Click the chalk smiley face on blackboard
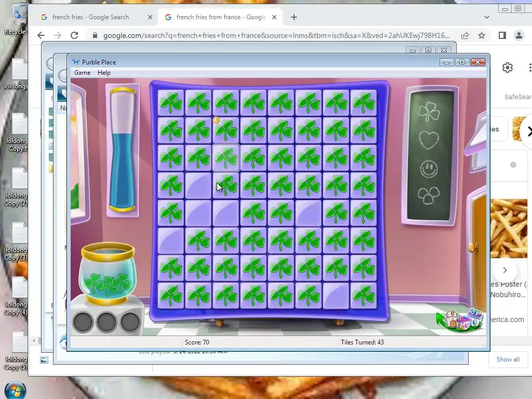This screenshot has width=532, height=399. pos(429,169)
